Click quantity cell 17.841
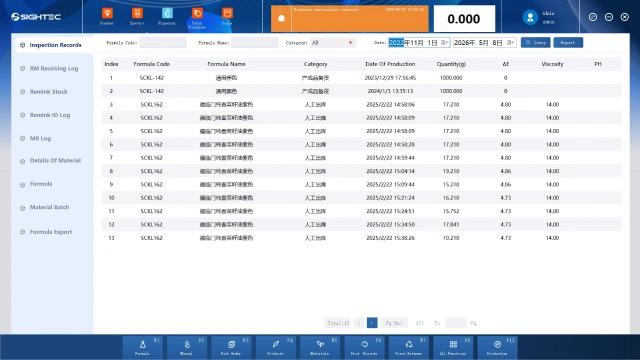The image size is (640, 360). pos(451,224)
